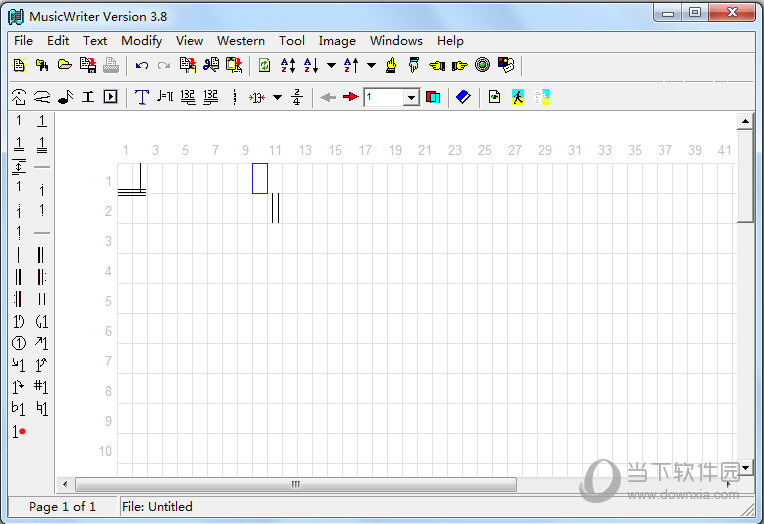
Task: Click the music note icon
Action: coord(65,97)
